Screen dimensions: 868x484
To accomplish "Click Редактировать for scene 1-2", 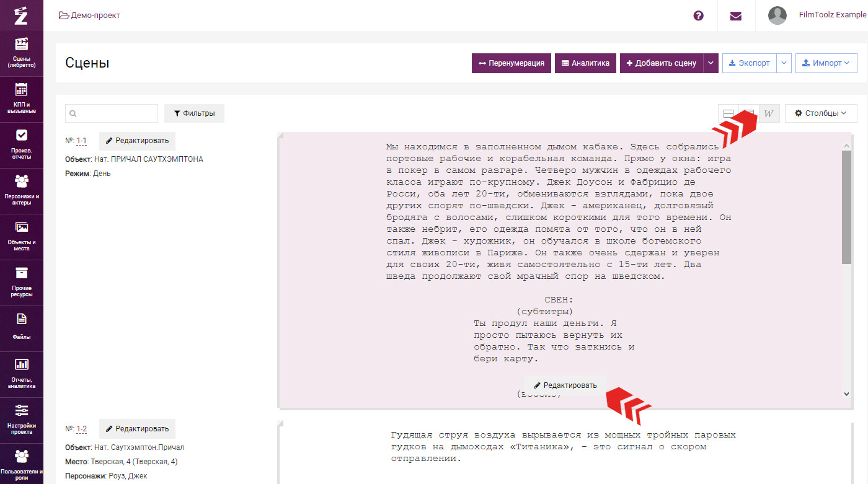I will point(137,429).
